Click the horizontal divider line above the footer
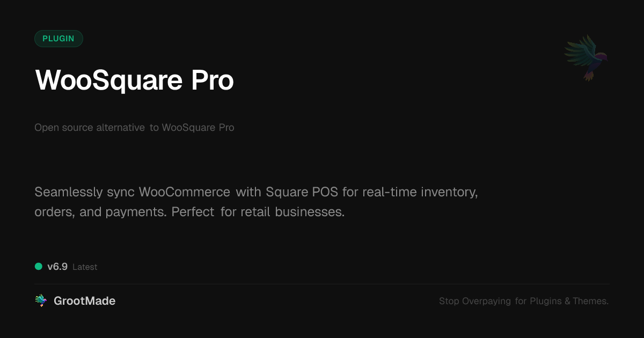 tap(322, 284)
